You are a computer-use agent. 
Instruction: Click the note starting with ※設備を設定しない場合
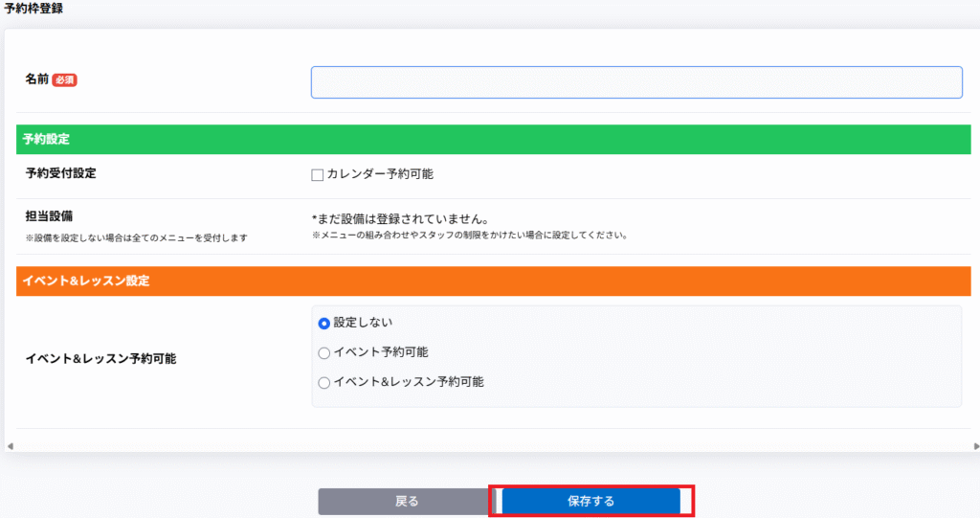(x=136, y=237)
